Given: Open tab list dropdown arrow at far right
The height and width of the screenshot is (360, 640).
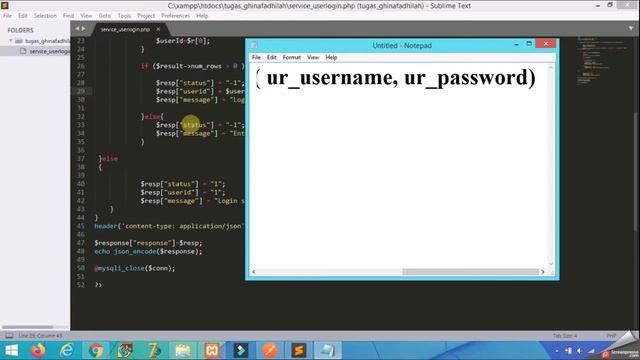Looking at the screenshot, I should click(631, 29).
